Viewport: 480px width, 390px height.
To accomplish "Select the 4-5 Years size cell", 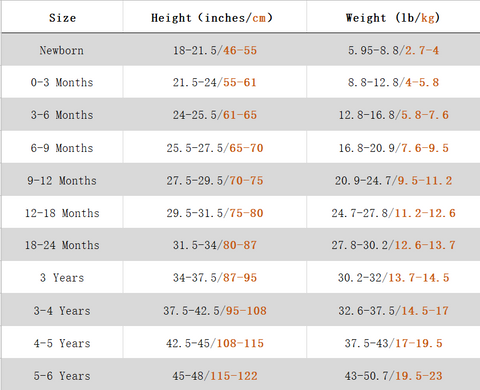I will 62,343.
